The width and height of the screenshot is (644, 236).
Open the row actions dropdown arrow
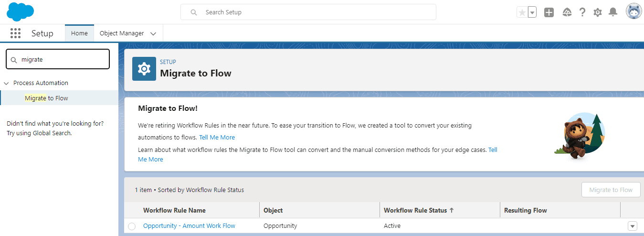(x=633, y=226)
